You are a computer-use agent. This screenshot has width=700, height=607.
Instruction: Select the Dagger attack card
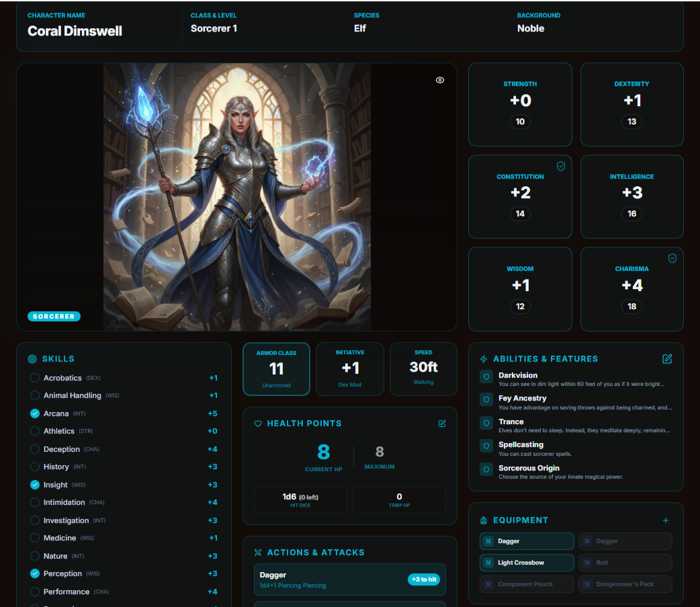click(x=349, y=579)
